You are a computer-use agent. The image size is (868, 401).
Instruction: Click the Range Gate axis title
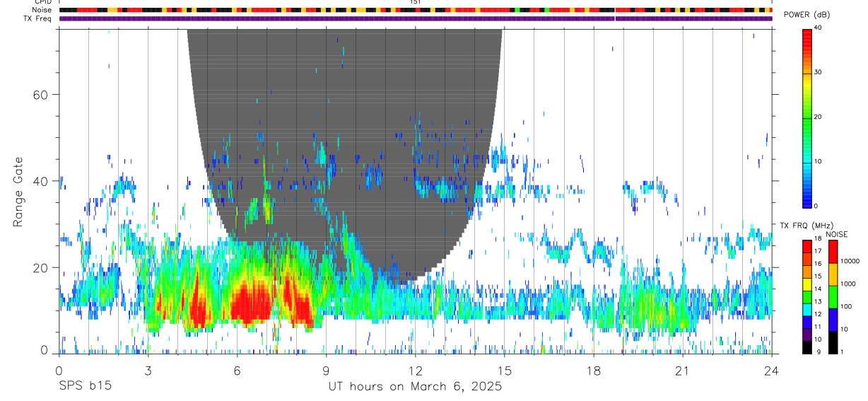pos(18,192)
